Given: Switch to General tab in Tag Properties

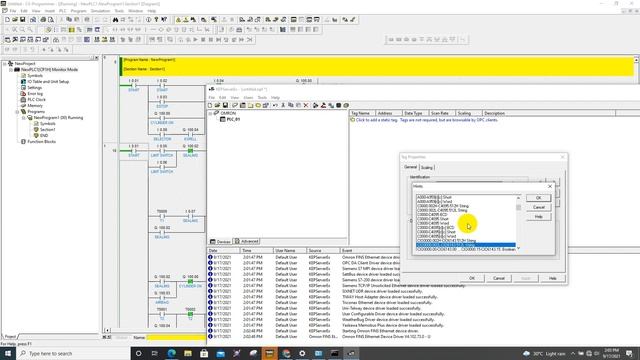Looking at the screenshot, I should [x=410, y=167].
